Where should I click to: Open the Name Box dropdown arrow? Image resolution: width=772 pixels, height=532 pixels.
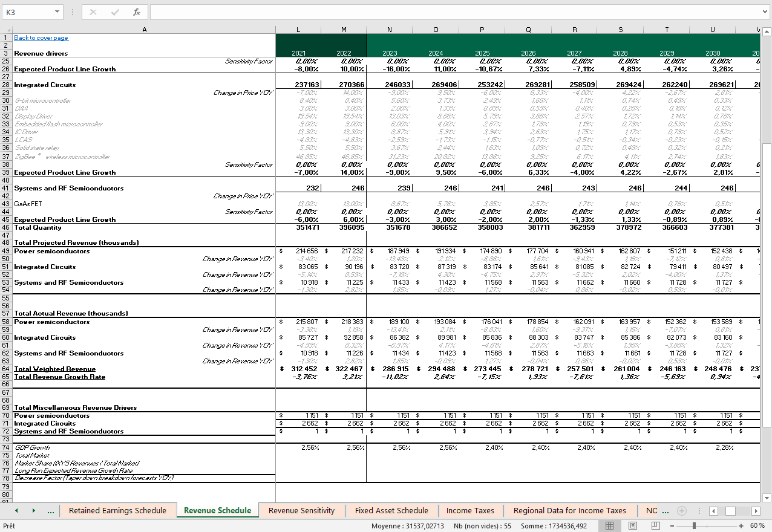(57, 12)
